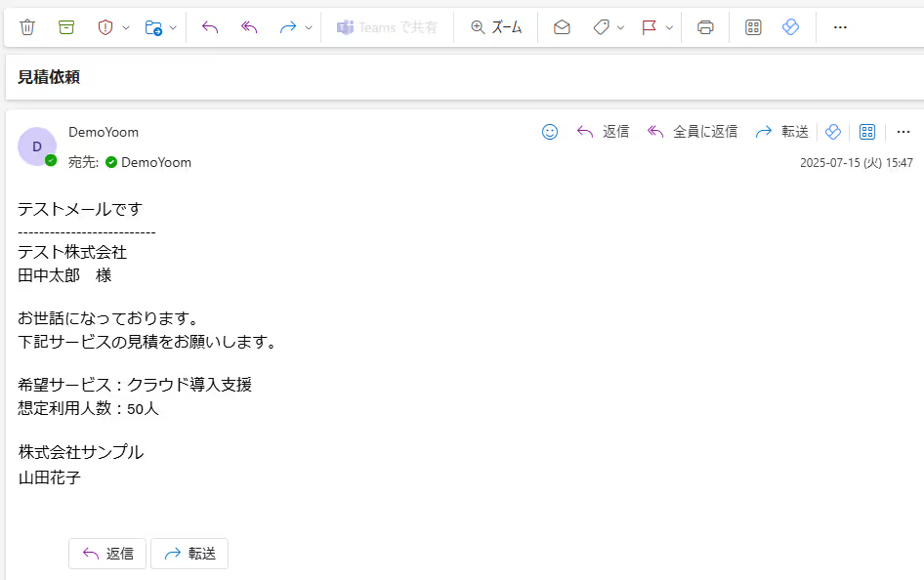The image size is (924, 580).
Task: Open the categorize tag dropdown arrow
Action: (620, 27)
